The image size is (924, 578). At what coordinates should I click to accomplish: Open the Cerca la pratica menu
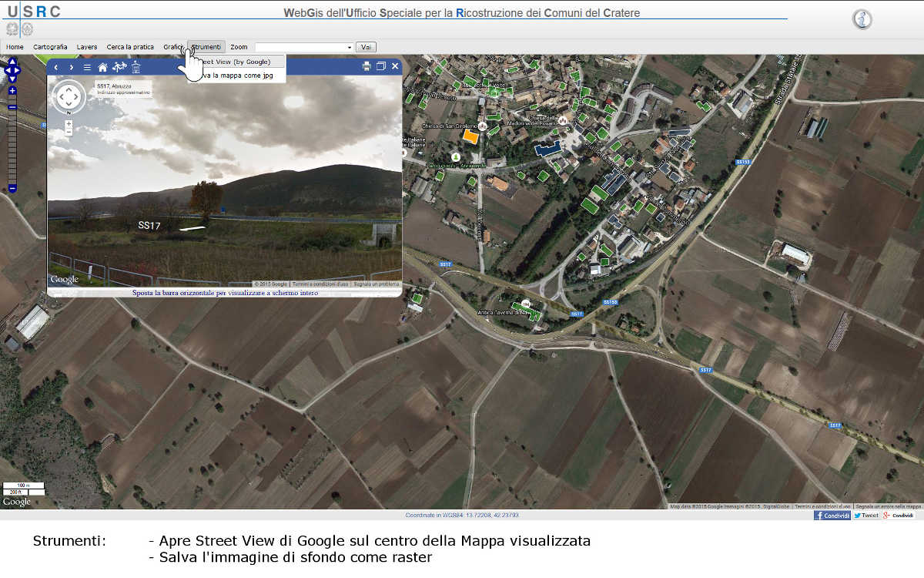click(130, 47)
